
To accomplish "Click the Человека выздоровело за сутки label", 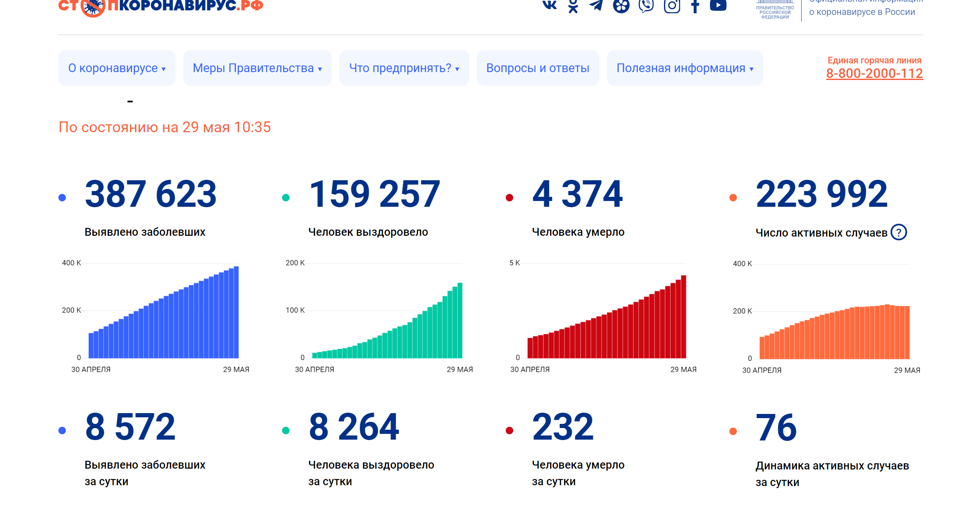I will pyautogui.click(x=371, y=473).
